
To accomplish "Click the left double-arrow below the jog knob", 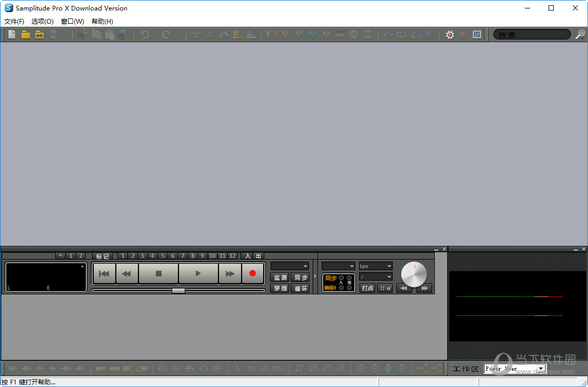I will [x=404, y=288].
